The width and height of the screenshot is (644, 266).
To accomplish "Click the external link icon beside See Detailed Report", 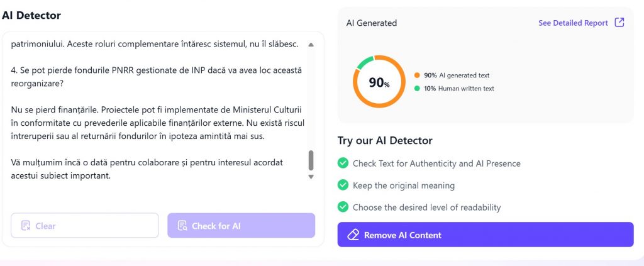I will [x=619, y=23].
